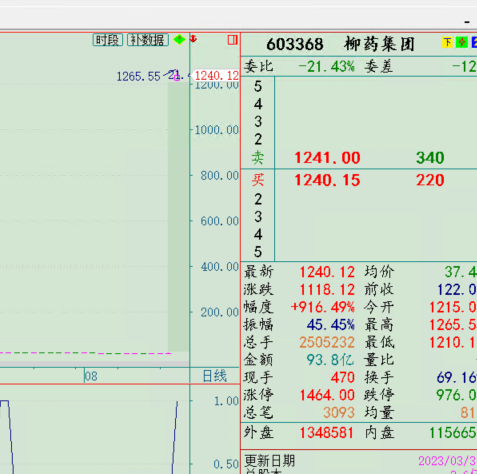Screen dimensions: 477x474
Task: Click the 补数据 button
Action: point(148,40)
